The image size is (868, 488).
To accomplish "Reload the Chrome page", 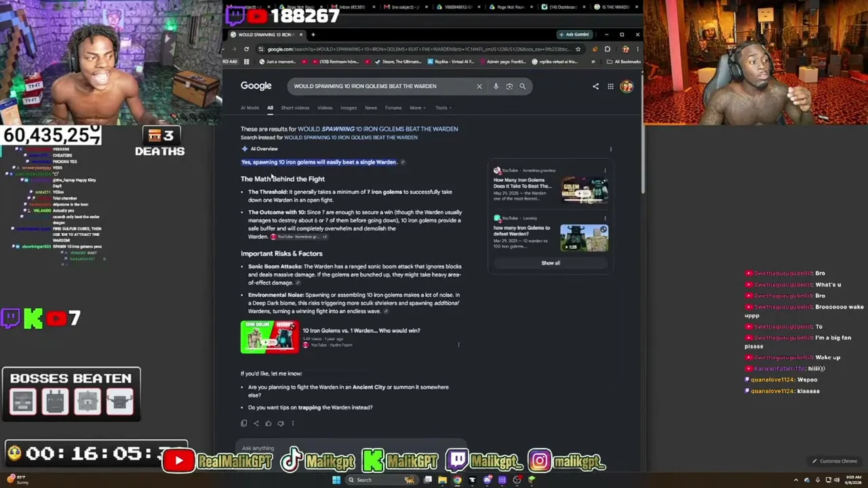I will (246, 49).
